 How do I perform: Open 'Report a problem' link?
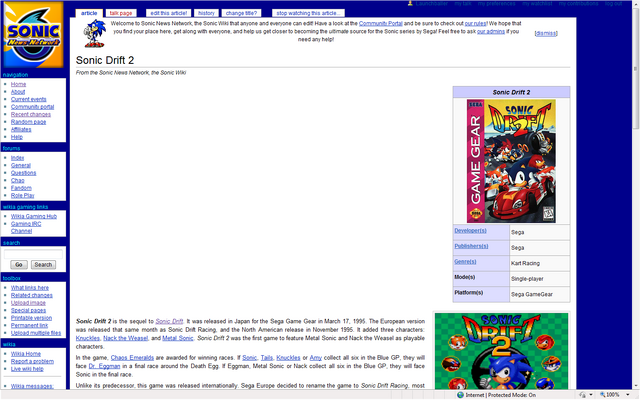click(32, 362)
